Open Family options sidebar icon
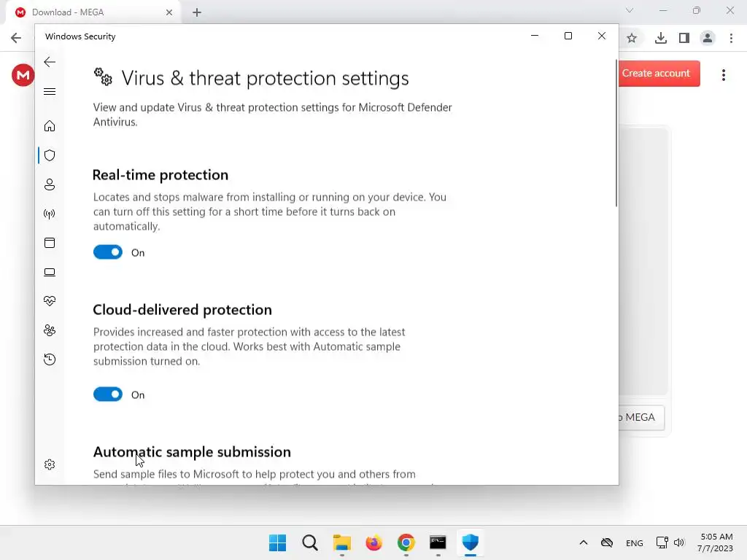Screen dimensions: 747x560 pyautogui.click(x=50, y=330)
